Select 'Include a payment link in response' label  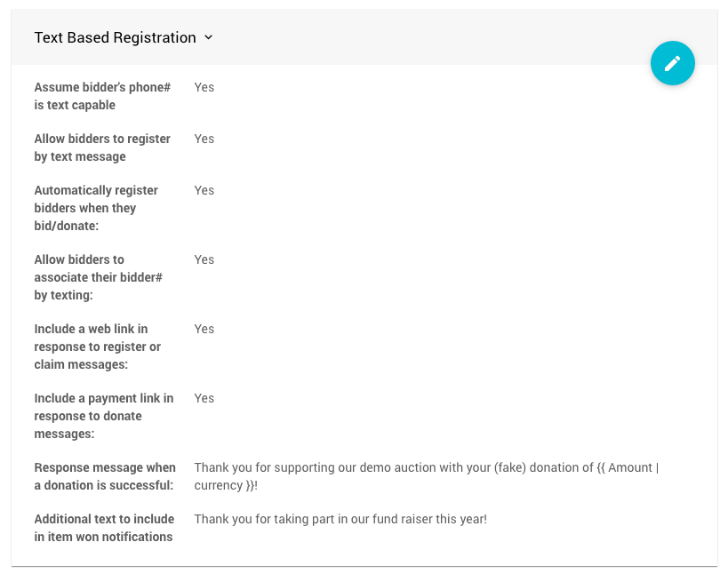point(103,416)
